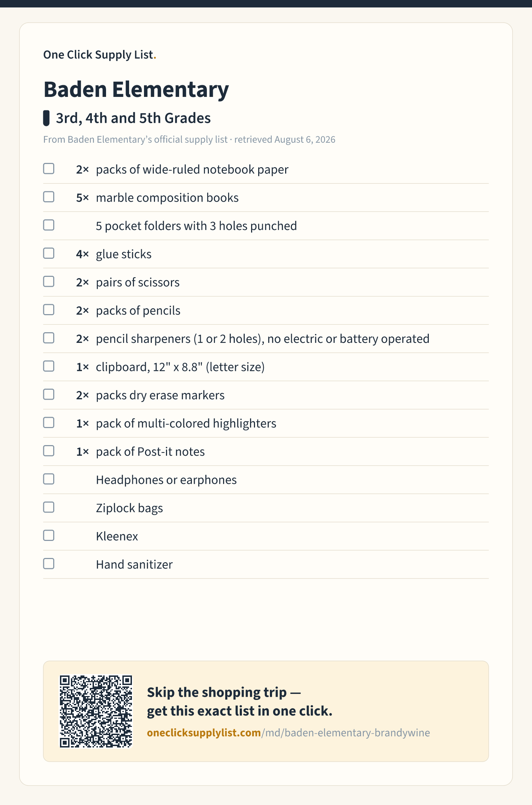Check Headphones or earphones box
The image size is (532, 805).
[49, 479]
